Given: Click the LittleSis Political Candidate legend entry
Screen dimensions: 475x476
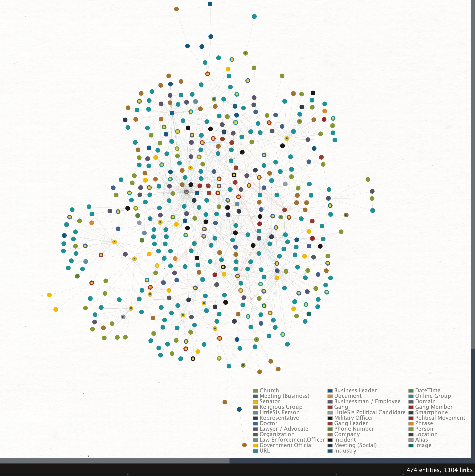Looking at the screenshot, I should click(369, 412).
